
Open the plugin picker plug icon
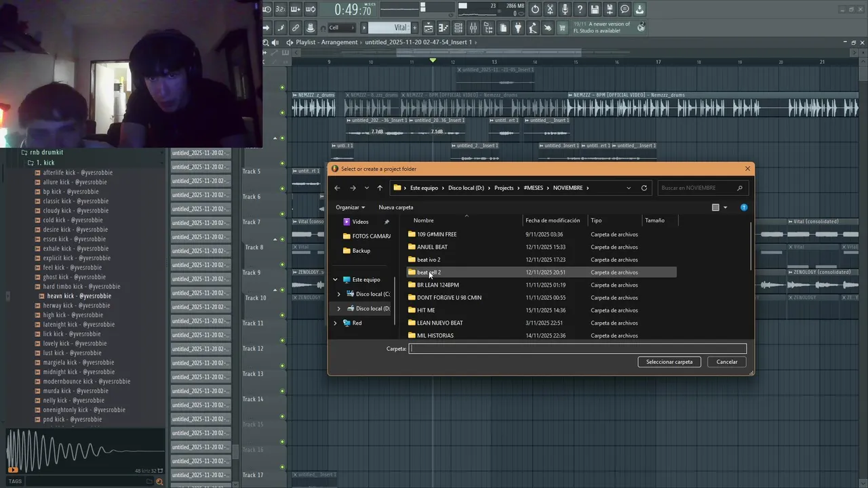(x=518, y=28)
